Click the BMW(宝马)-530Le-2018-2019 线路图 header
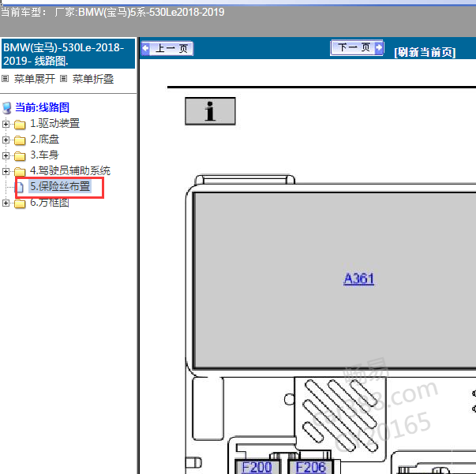The image size is (476, 474). 68,54
